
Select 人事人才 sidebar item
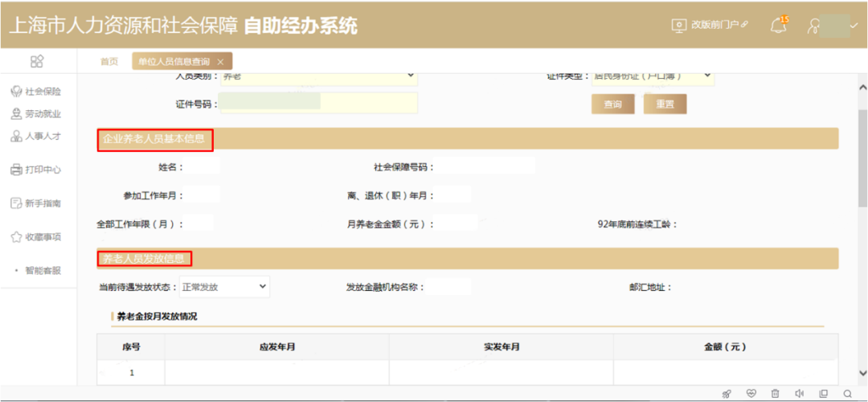pyautogui.click(x=36, y=136)
